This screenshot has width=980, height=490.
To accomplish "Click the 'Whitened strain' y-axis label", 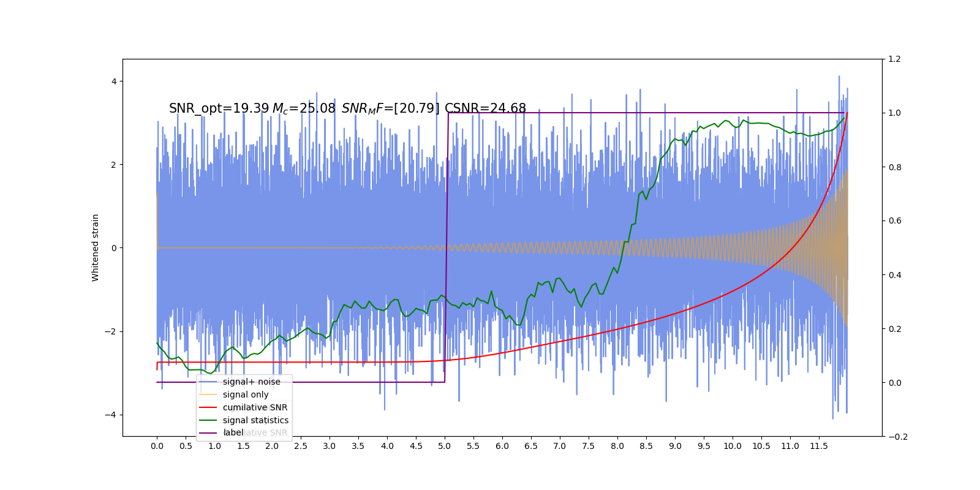I will pyautogui.click(x=95, y=247).
